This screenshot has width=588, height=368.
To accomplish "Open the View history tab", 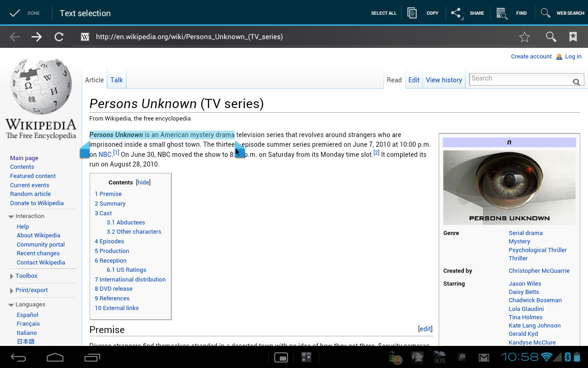I will [444, 80].
